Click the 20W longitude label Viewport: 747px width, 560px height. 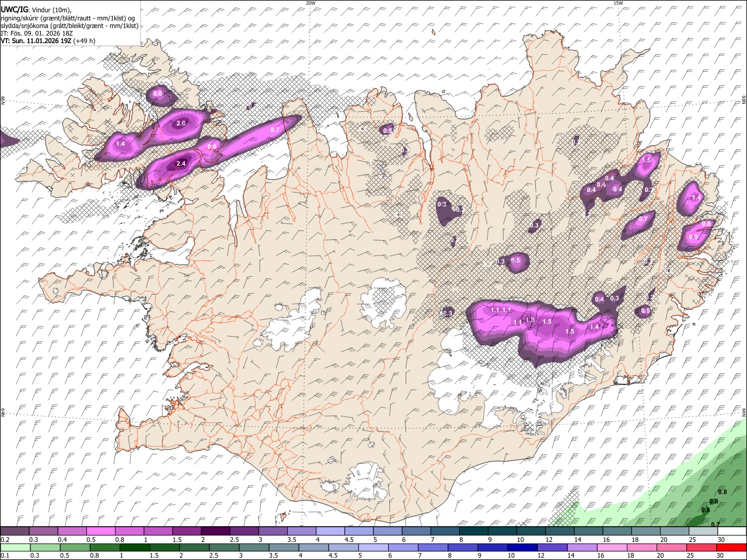[310, 3]
